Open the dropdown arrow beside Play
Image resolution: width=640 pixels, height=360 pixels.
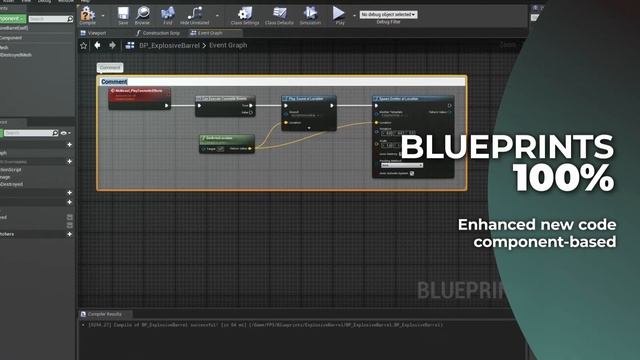pos(354,16)
